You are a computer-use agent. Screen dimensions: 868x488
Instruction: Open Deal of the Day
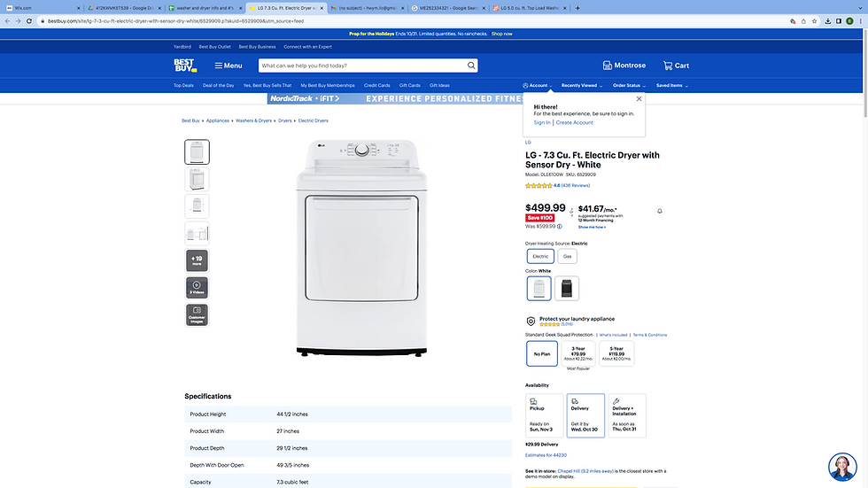218,85
